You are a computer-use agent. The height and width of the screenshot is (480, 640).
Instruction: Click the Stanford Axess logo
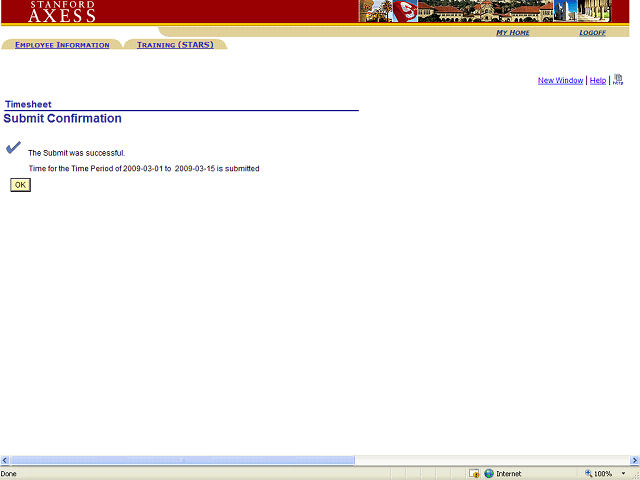click(62, 12)
